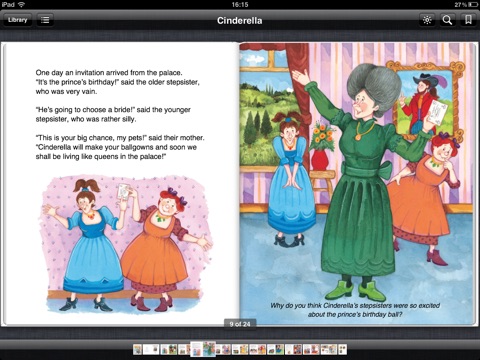Image resolution: width=480 pixels, height=360 pixels.
Task: Bookmark this page with the ribbon icon
Action: [468, 20]
